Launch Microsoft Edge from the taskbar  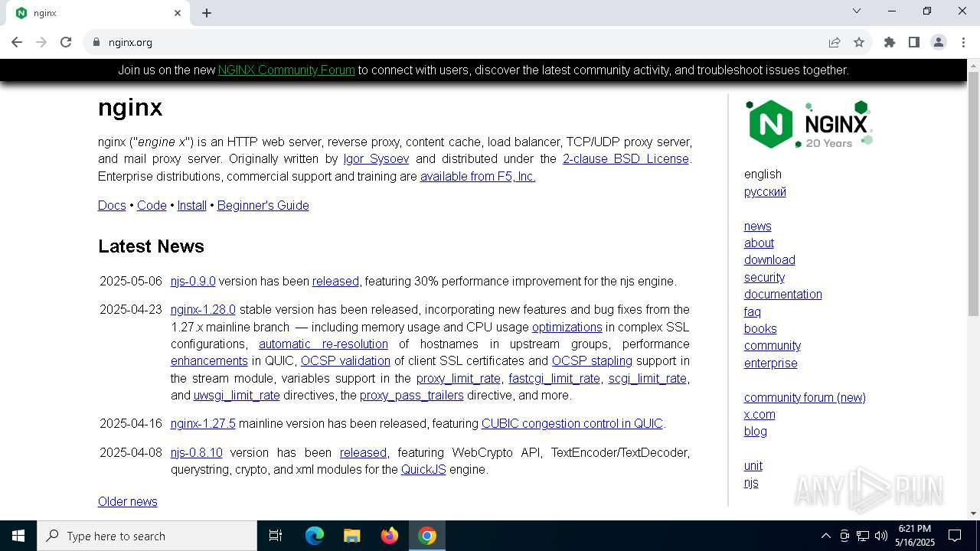315,536
